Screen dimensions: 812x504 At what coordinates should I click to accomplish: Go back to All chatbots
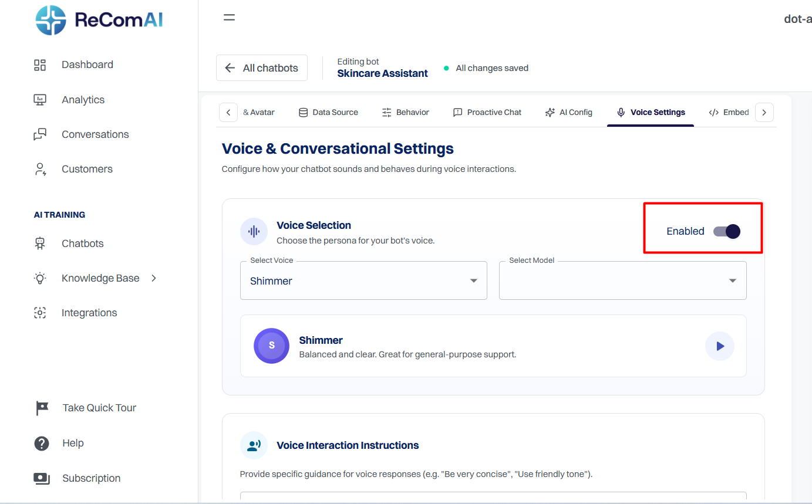click(262, 68)
